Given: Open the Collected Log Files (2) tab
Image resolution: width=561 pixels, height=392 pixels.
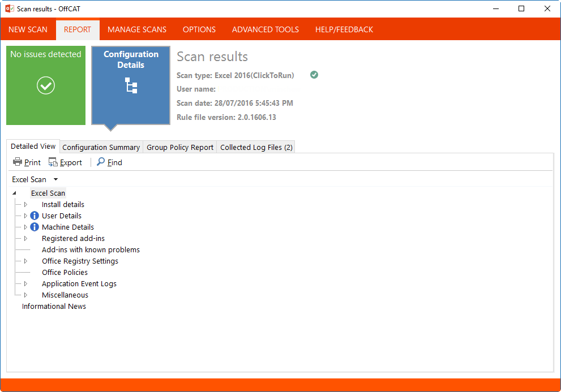Looking at the screenshot, I should click(x=256, y=148).
